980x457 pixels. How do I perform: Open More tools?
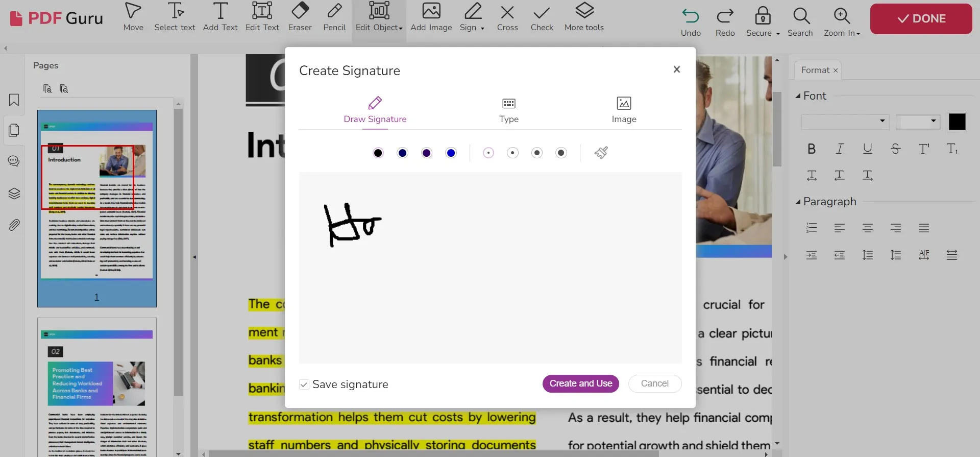584,17
